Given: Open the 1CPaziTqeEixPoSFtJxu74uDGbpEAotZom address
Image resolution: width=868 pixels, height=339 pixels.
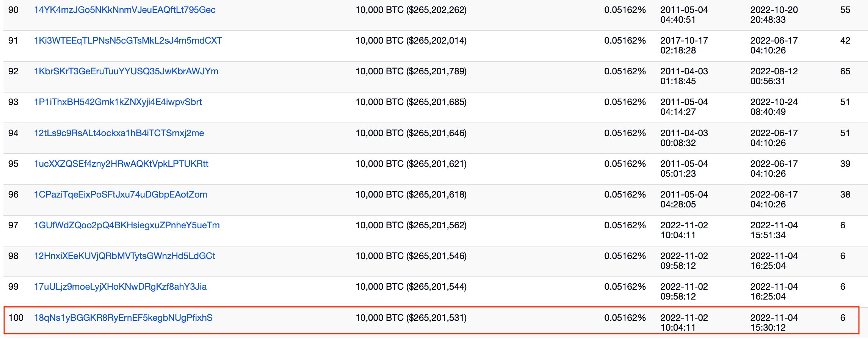Looking at the screenshot, I should (x=121, y=195).
